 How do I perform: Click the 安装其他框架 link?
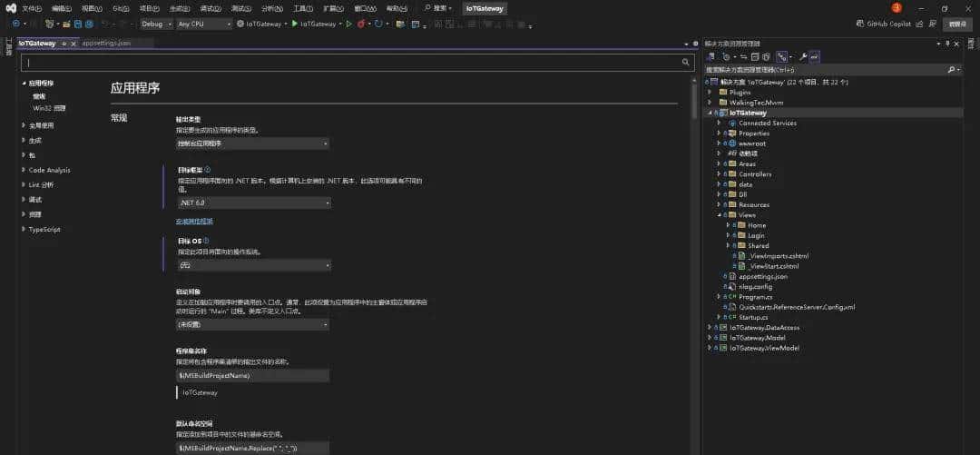tap(194, 221)
